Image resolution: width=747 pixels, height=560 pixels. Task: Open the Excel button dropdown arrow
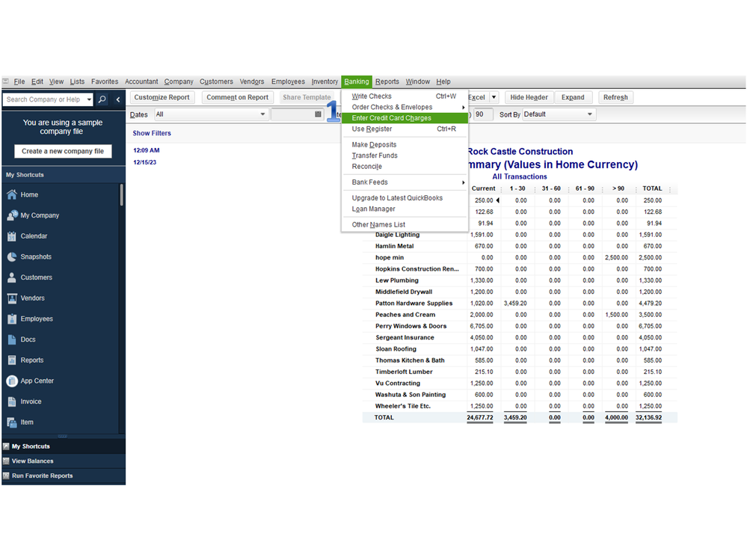click(494, 97)
